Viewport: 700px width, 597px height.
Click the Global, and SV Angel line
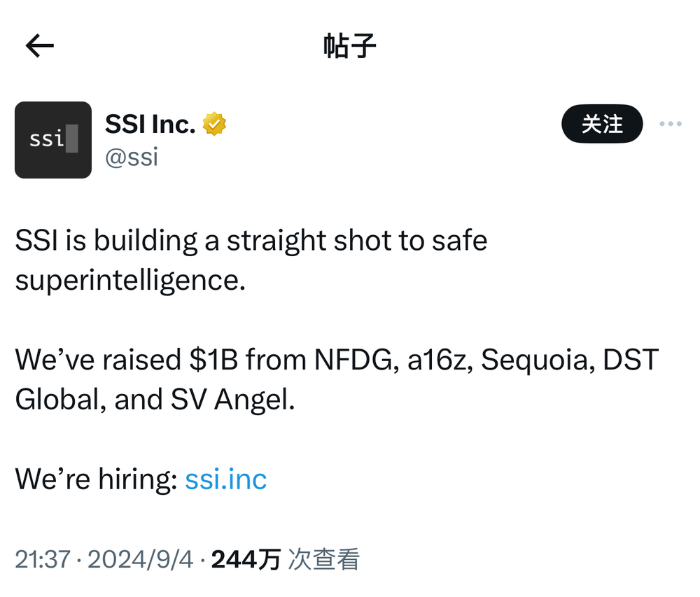[155, 400]
